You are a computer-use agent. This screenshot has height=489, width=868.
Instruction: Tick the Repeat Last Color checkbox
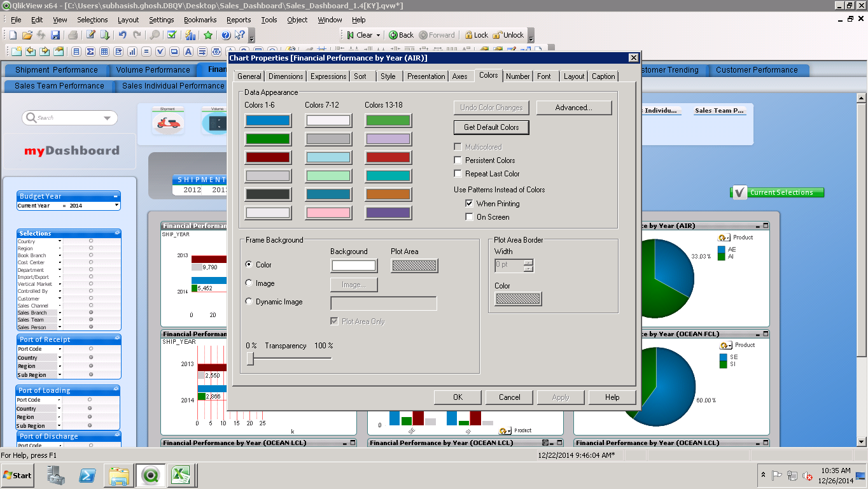[x=458, y=174]
